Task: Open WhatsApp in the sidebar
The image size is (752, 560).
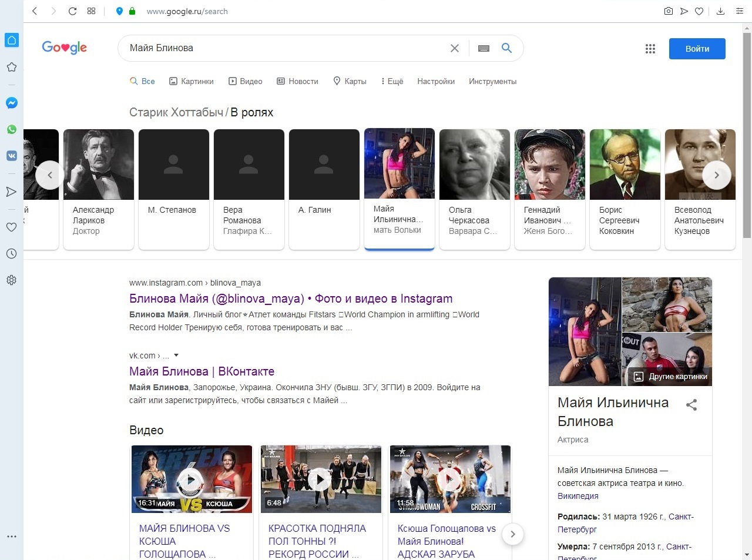Action: click(x=11, y=129)
